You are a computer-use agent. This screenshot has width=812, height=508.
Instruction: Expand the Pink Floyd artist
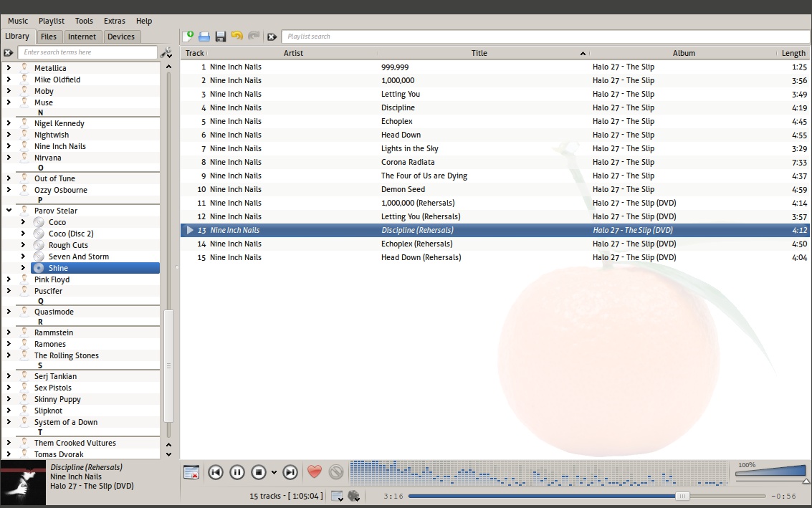(9, 279)
